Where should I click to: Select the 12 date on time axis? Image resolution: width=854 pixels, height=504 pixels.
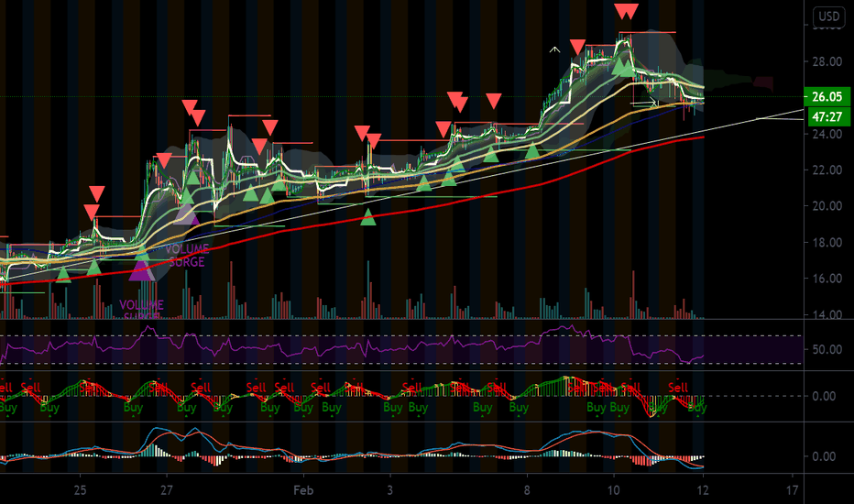703,490
